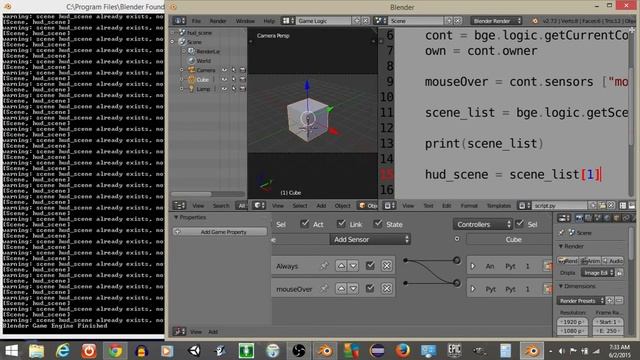The width and height of the screenshot is (640, 360).
Task: Open File Explorer from the taskbar
Action: [x=37, y=351]
